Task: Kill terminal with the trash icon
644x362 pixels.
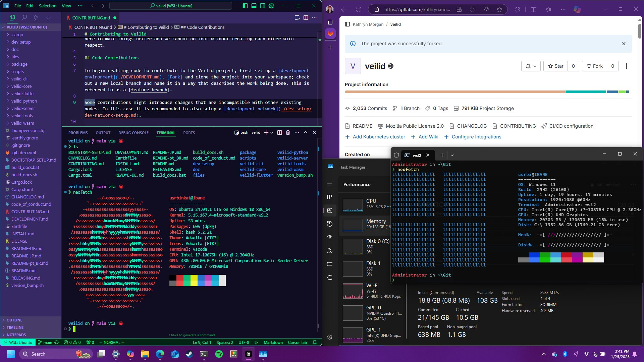Action: click(288, 132)
